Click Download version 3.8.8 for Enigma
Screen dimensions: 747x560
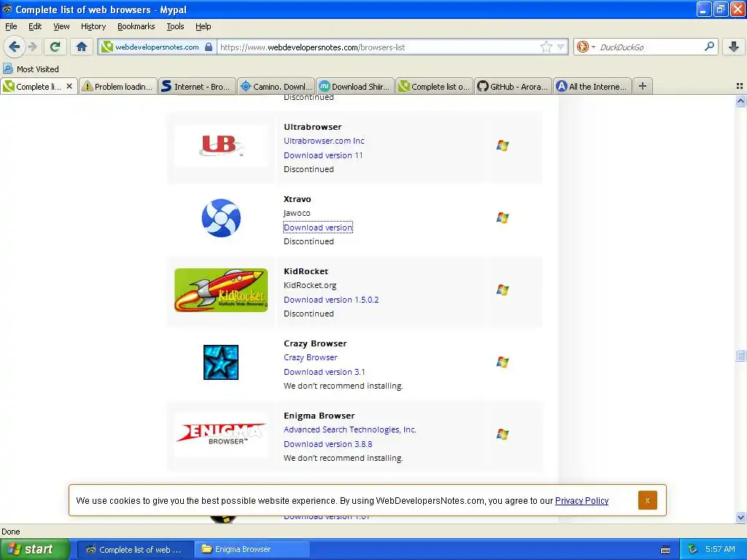pyautogui.click(x=328, y=444)
